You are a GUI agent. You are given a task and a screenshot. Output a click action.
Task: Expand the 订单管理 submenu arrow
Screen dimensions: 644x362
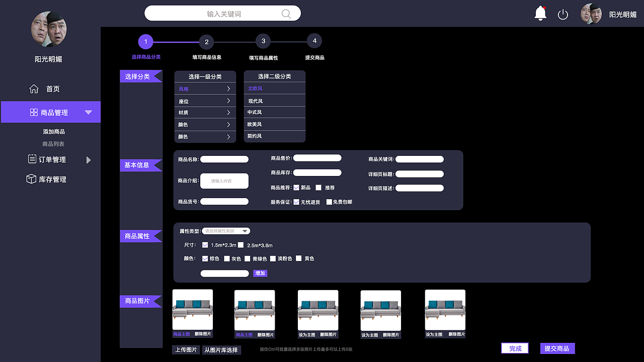tap(90, 159)
